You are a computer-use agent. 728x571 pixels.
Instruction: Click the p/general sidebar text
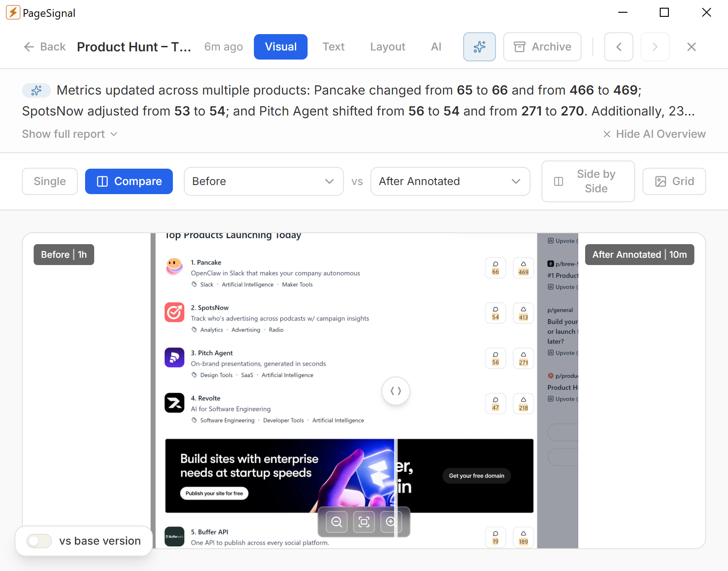pyautogui.click(x=560, y=310)
